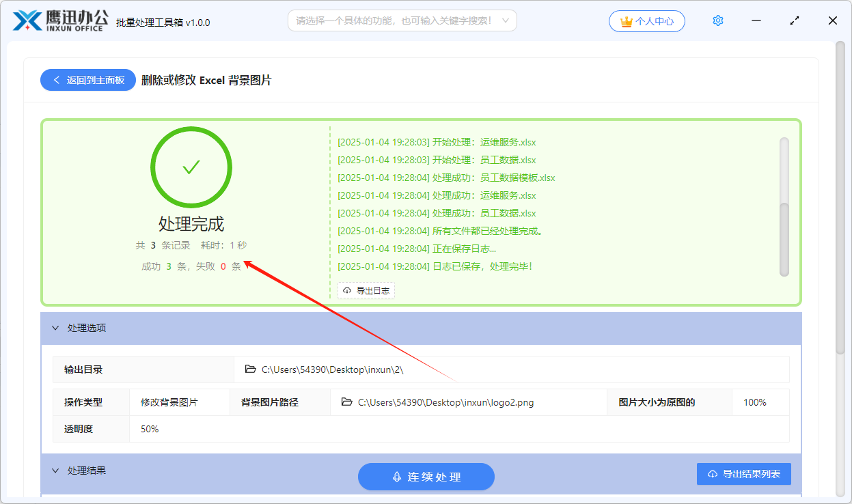Open the function search dropdown arrow

click(506, 20)
